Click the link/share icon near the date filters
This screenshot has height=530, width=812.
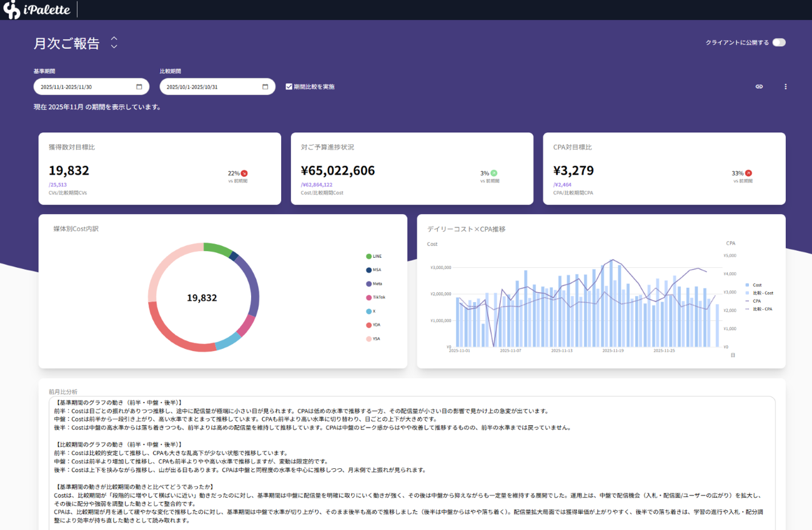pyautogui.click(x=759, y=87)
